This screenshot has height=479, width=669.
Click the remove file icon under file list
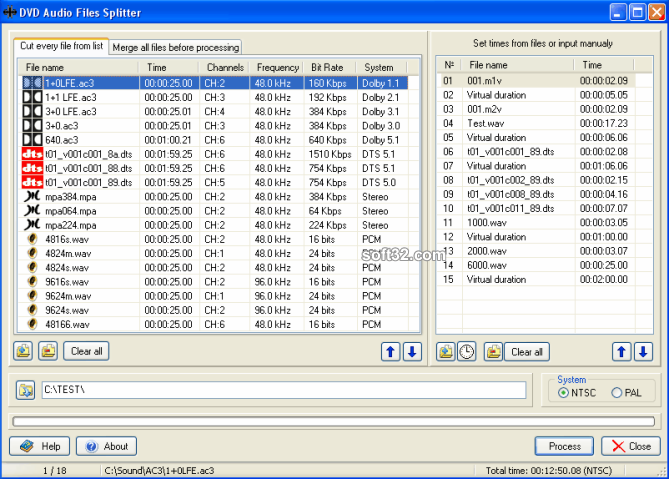(48, 351)
